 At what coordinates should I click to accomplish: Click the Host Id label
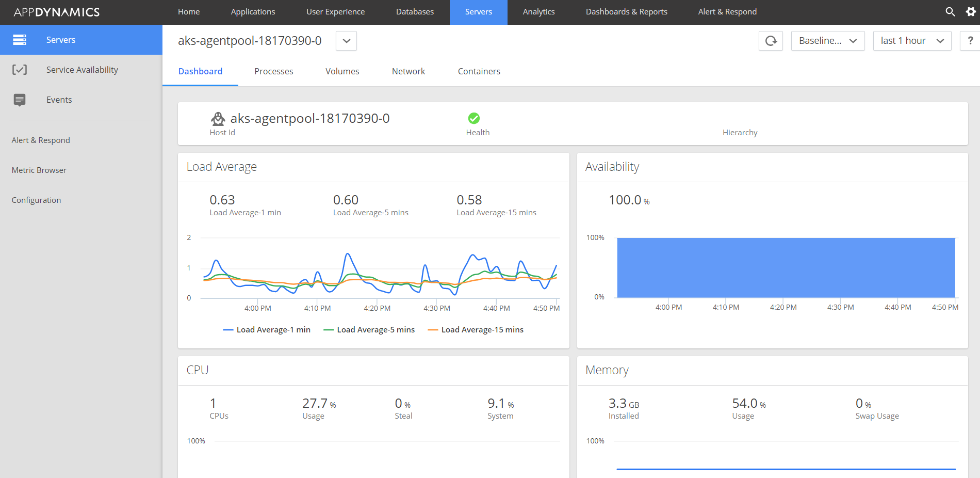tap(222, 133)
